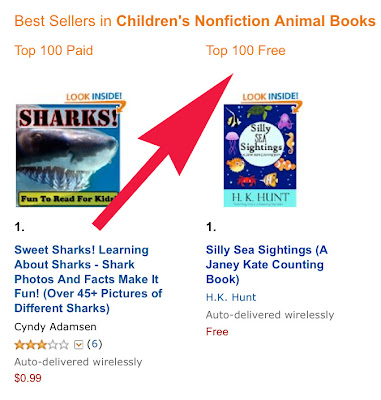Visit H.K. Hunt author page
The height and width of the screenshot is (400, 381).
(231, 297)
